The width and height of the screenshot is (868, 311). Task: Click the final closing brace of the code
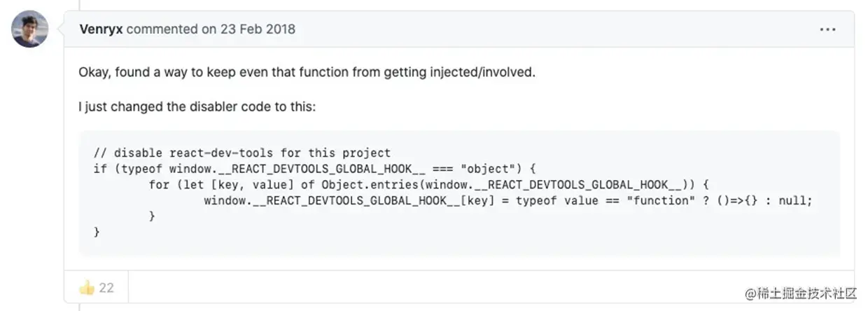pos(97,232)
